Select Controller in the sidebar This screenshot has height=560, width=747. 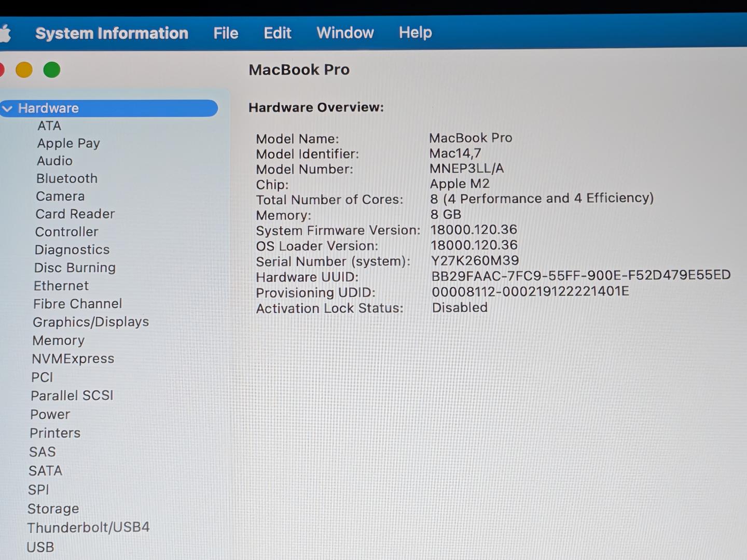(x=66, y=232)
